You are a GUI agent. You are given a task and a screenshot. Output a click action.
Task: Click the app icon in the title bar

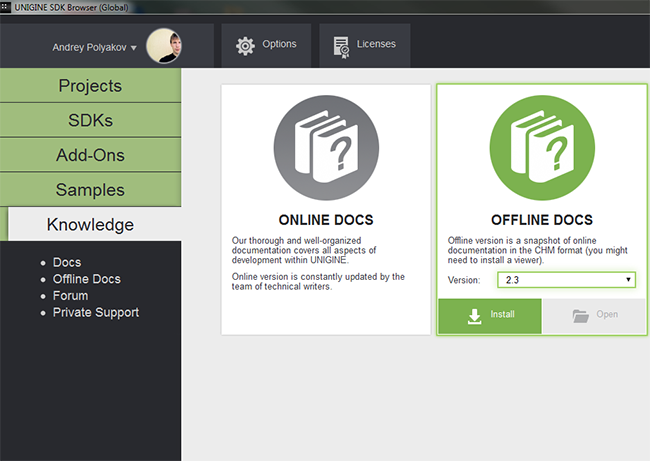pos(4,7)
